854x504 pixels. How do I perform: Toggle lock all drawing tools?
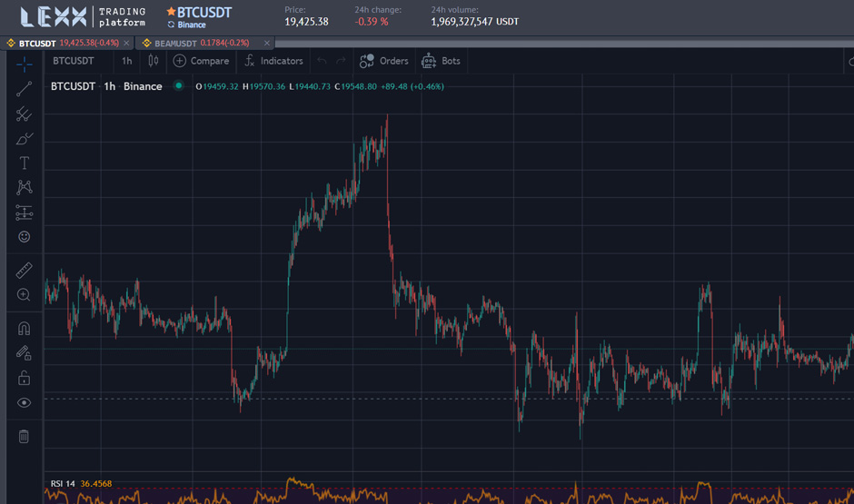point(24,378)
